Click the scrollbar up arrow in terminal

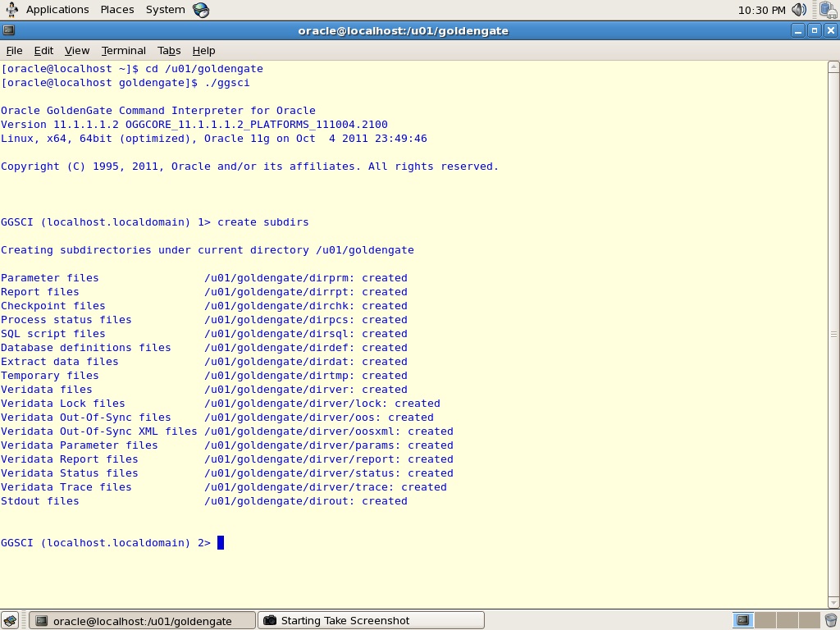pyautogui.click(x=833, y=67)
